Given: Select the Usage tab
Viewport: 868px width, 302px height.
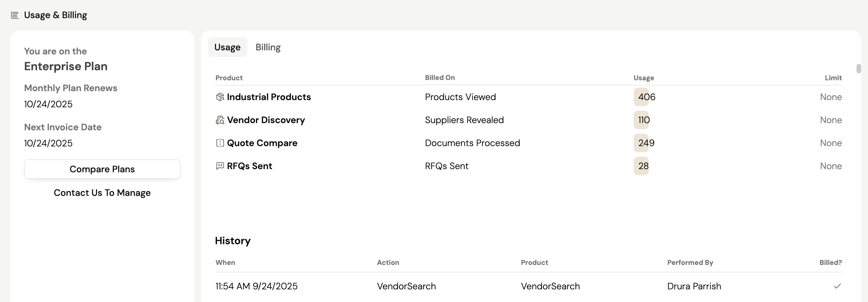Looking at the screenshot, I should [x=227, y=47].
